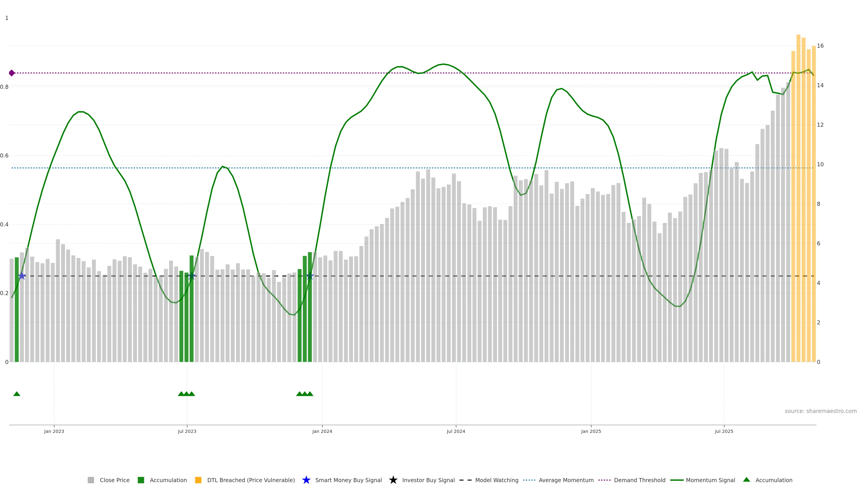Toggle the Momentum Signal legend entry

710,480
